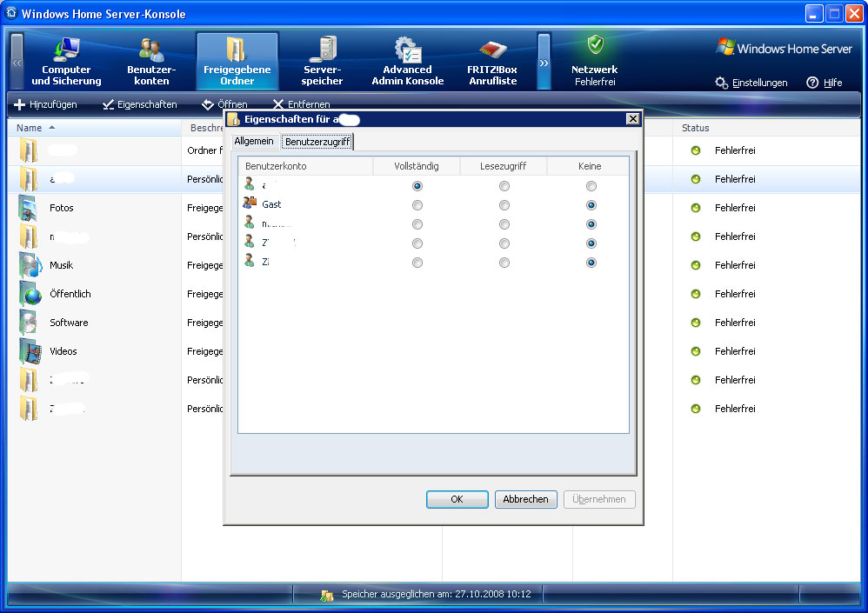Click the Status column header
This screenshot has height=613, width=868.
(766, 128)
